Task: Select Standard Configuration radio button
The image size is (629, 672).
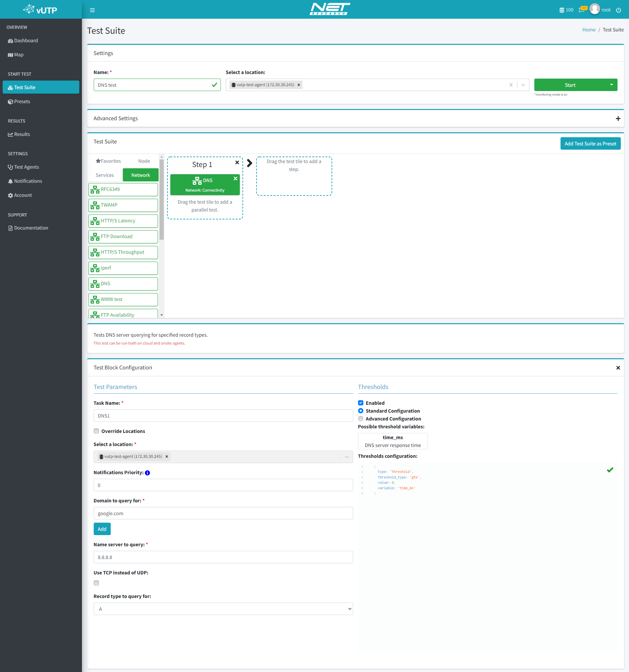Action: (361, 411)
